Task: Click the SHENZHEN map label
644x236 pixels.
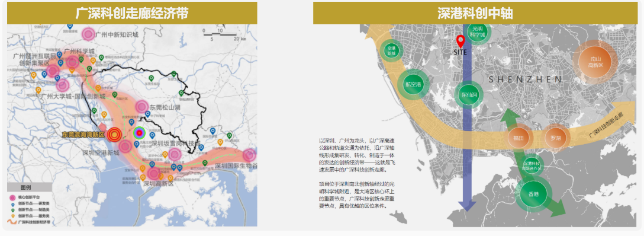Action: (525, 80)
